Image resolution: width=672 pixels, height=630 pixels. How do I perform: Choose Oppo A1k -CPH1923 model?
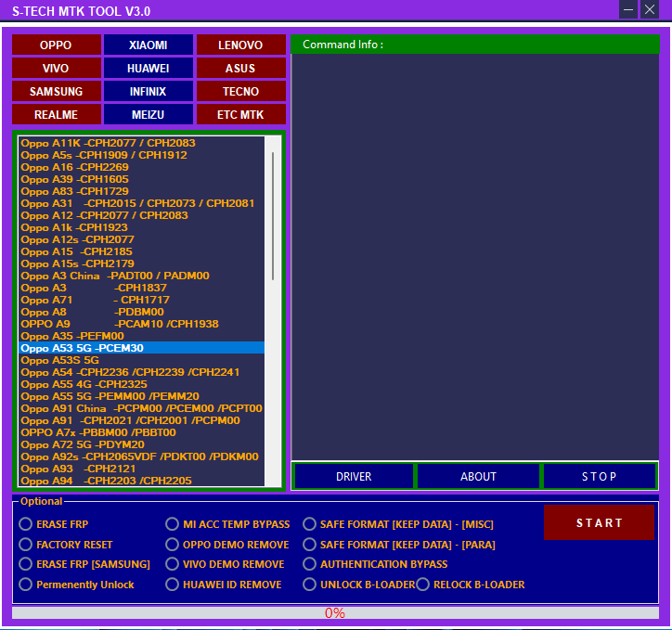(141, 227)
